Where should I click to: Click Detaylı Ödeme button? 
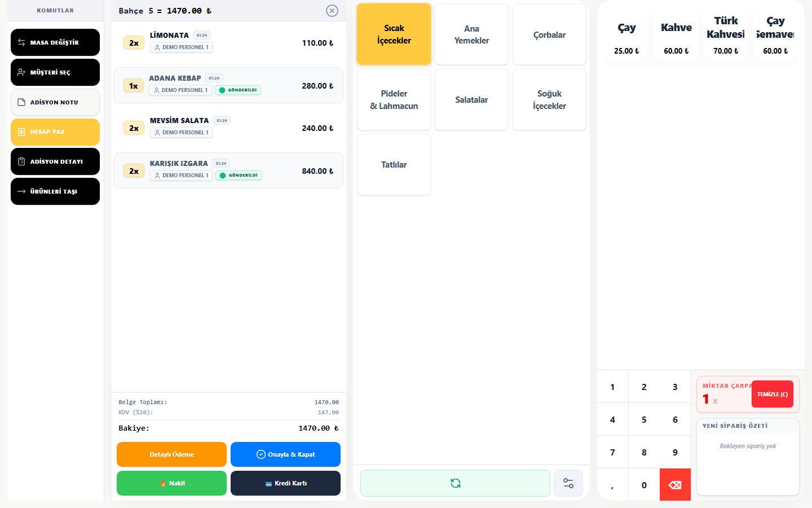pyautogui.click(x=171, y=454)
